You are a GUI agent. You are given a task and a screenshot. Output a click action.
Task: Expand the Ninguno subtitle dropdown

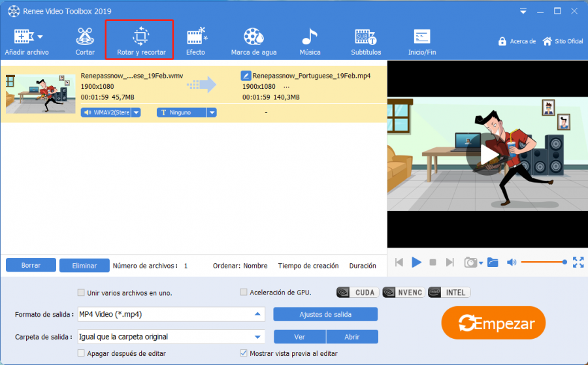212,112
